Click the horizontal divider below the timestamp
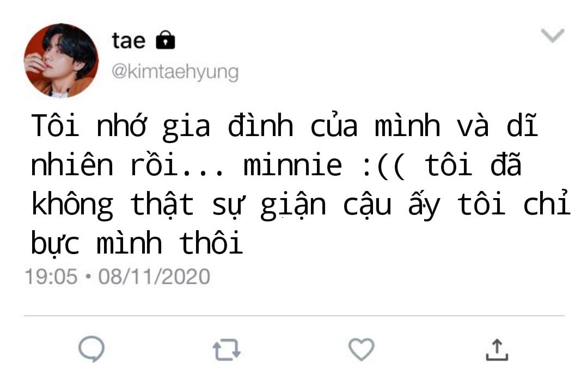Image resolution: width=588 pixels, height=376 pixels. 294,316
